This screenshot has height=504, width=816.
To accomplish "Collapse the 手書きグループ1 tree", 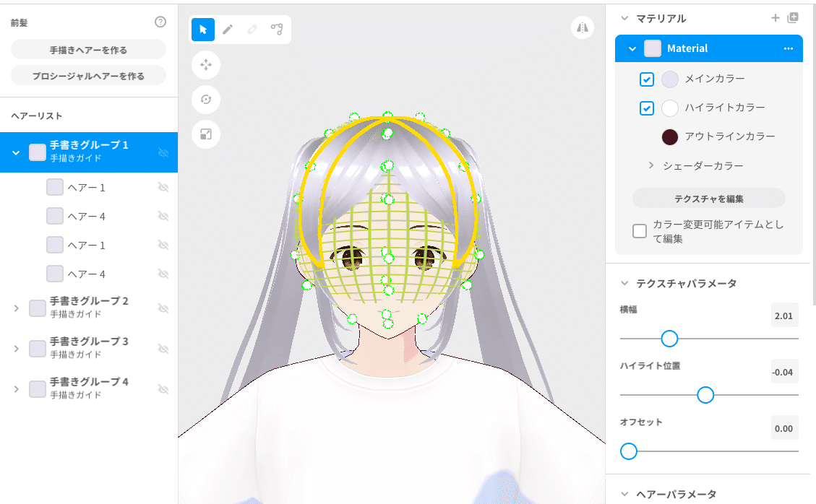I will (16, 153).
